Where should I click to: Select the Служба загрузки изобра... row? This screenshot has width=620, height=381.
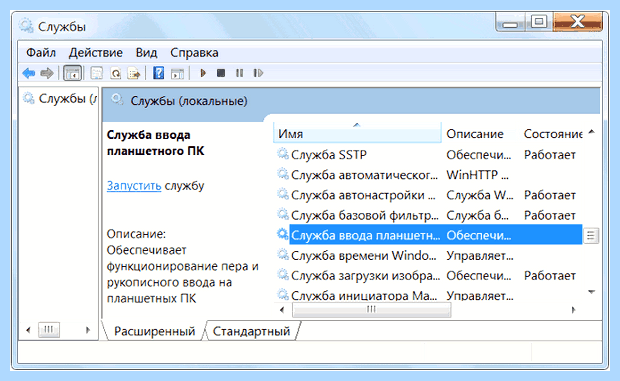429,275
